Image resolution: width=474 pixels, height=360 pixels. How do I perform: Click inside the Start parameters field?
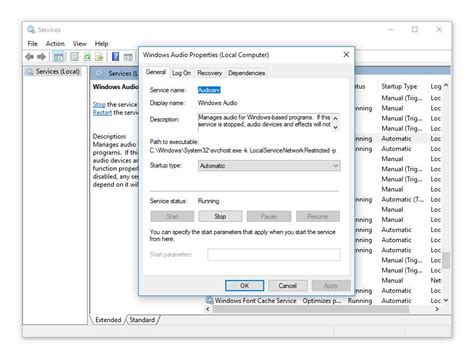click(274, 254)
